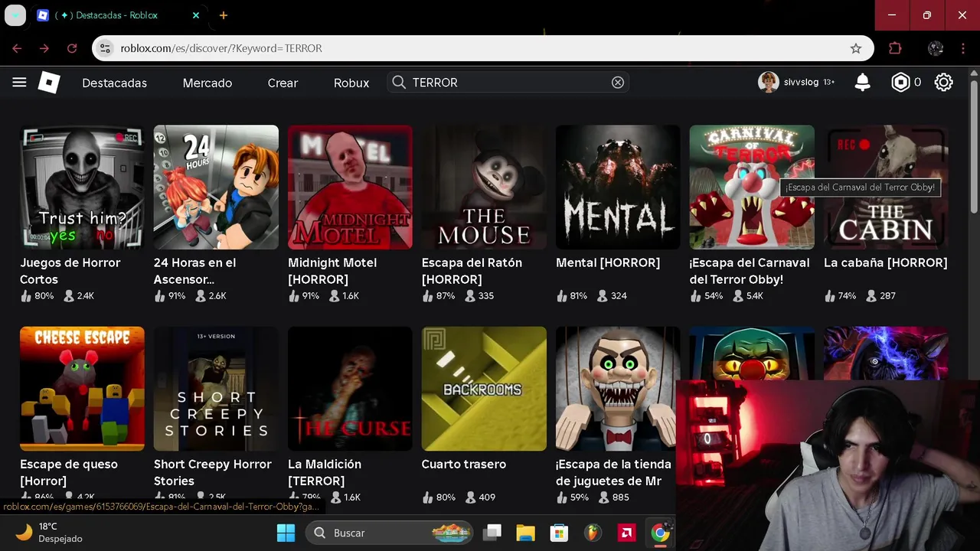
Task: Open FL Studio from the taskbar
Action: [593, 533]
